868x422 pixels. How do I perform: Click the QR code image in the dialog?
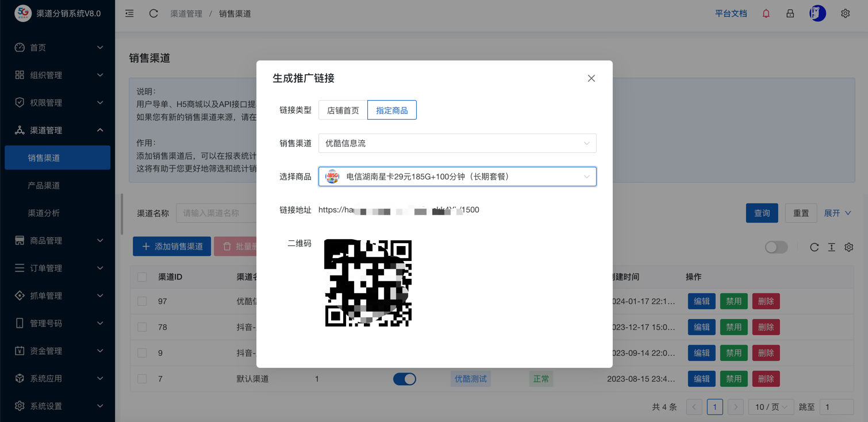coord(368,282)
